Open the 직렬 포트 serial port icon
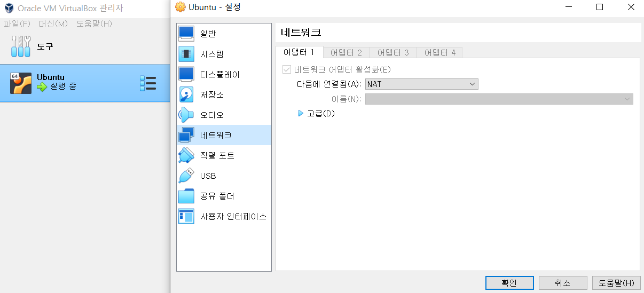The width and height of the screenshot is (644, 293). (186, 155)
